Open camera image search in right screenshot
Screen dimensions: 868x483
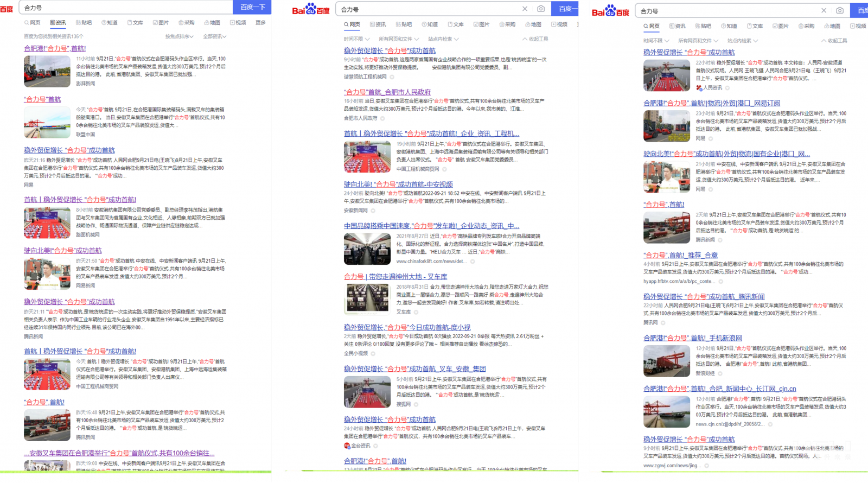pos(840,10)
